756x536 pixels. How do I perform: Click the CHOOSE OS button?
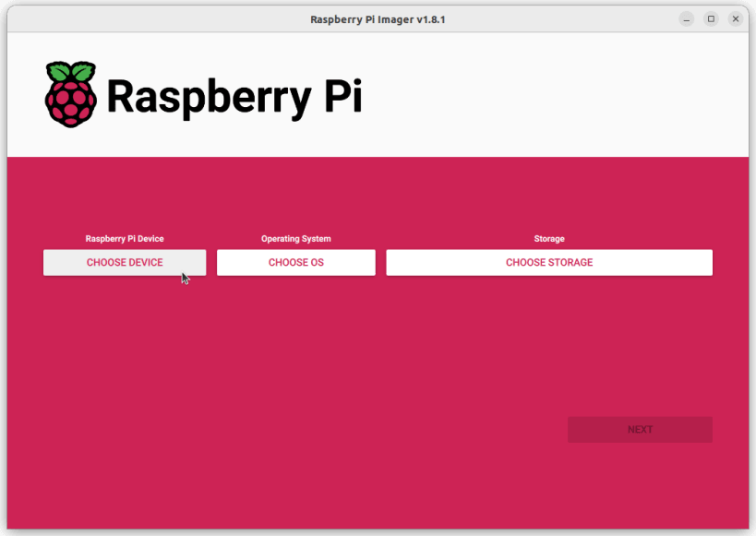[296, 262]
